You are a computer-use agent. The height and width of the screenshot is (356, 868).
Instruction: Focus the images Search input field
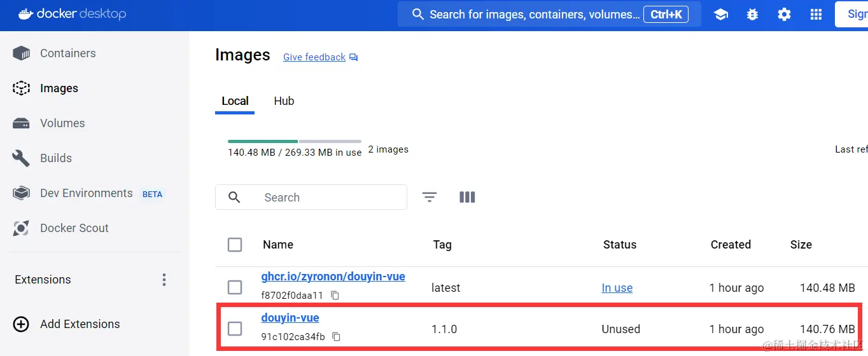coord(311,197)
